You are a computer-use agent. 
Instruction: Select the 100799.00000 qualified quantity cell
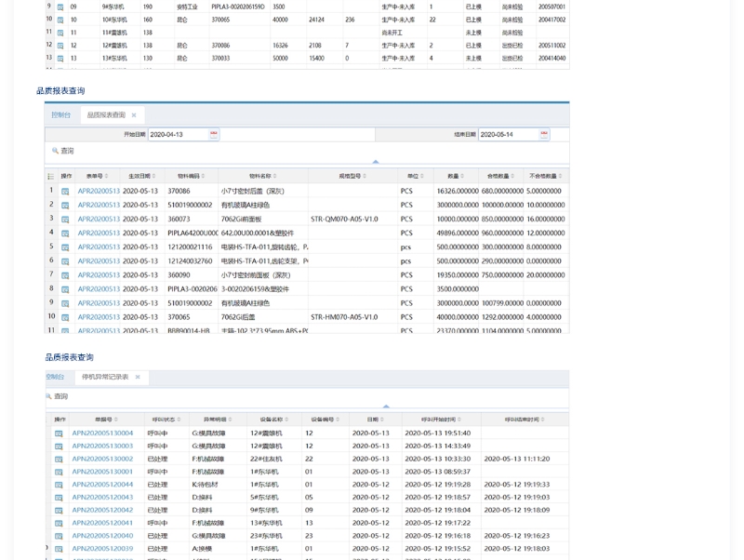click(502, 303)
